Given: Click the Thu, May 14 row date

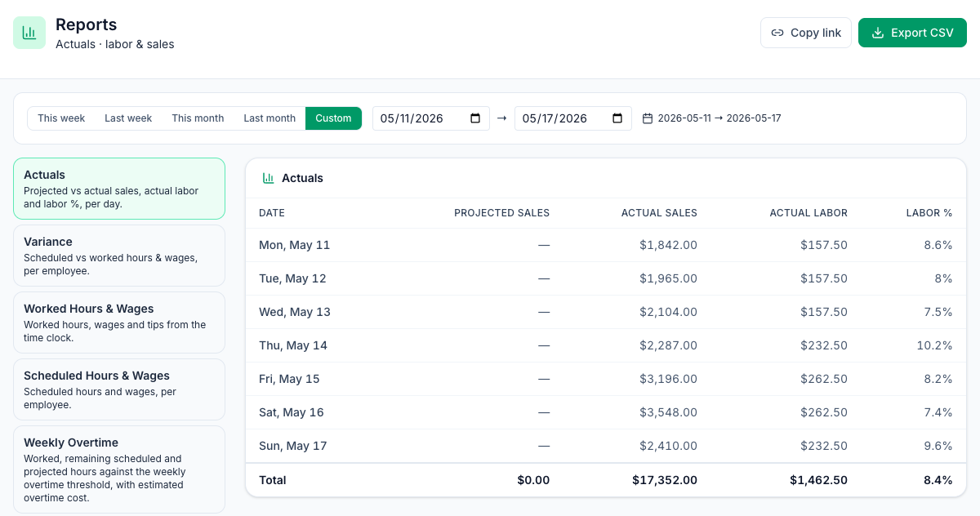Looking at the screenshot, I should (x=293, y=345).
